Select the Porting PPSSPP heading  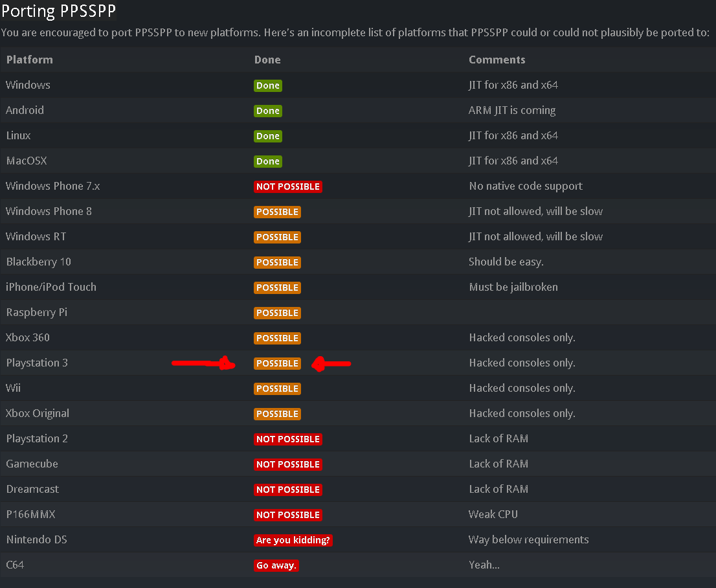point(58,11)
